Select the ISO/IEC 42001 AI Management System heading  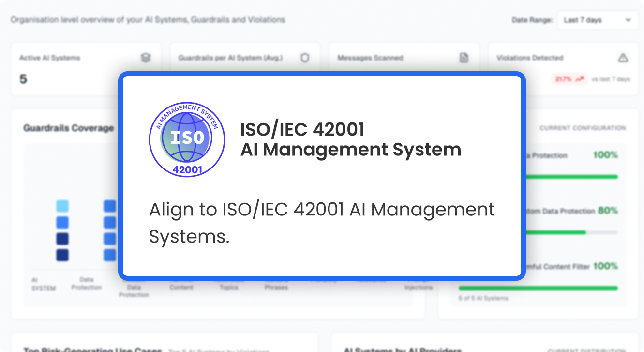(x=351, y=139)
